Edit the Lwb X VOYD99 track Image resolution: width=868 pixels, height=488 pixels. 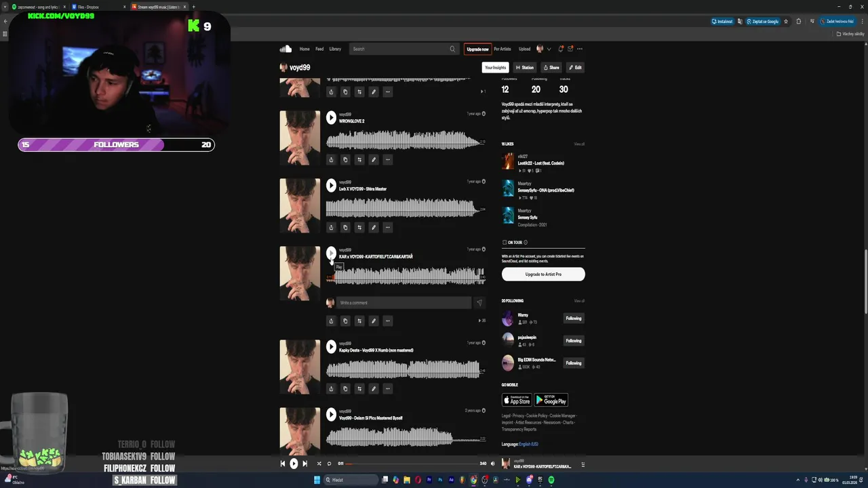point(374,227)
